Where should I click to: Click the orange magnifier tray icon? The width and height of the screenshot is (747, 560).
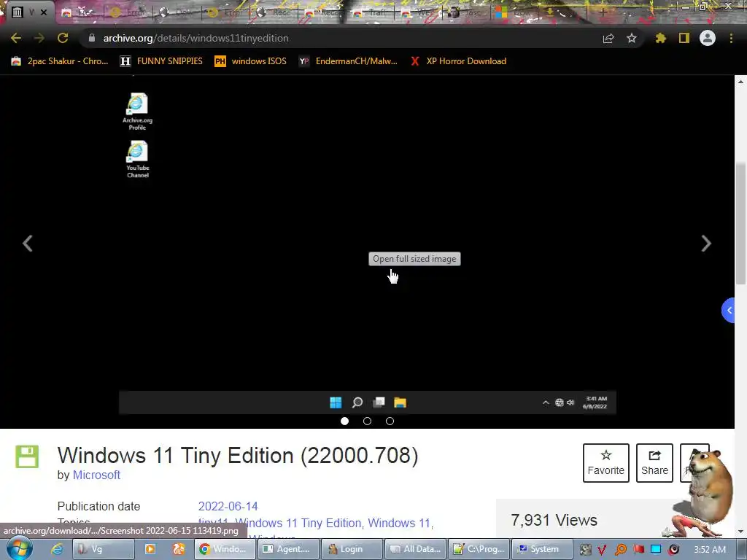pyautogui.click(x=620, y=550)
